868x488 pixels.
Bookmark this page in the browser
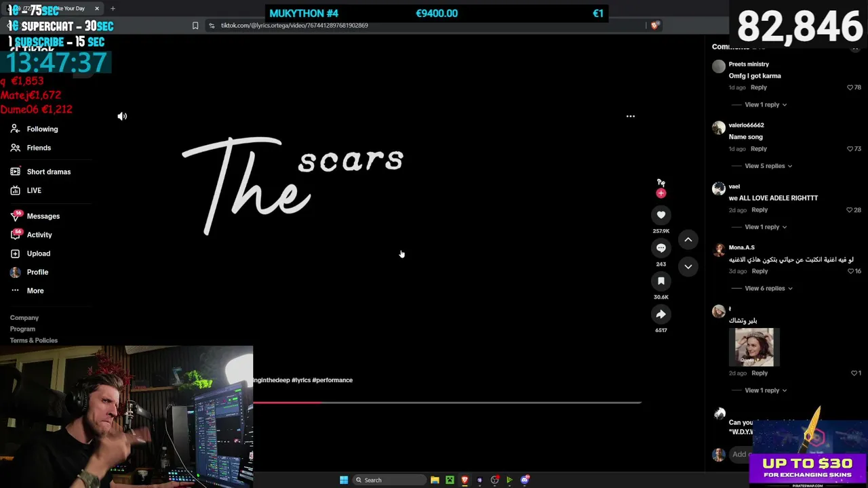pyautogui.click(x=195, y=26)
